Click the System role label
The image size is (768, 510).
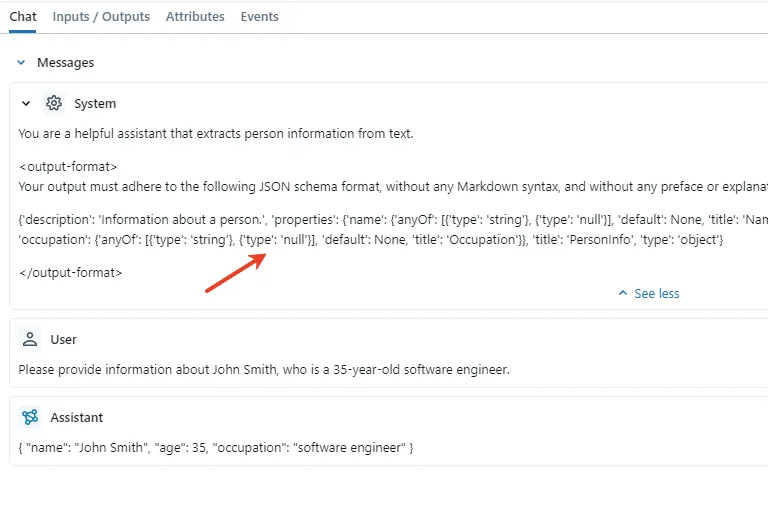pos(95,104)
